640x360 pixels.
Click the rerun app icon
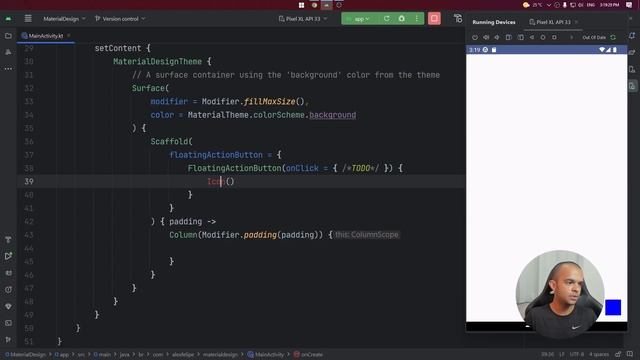[x=387, y=18]
